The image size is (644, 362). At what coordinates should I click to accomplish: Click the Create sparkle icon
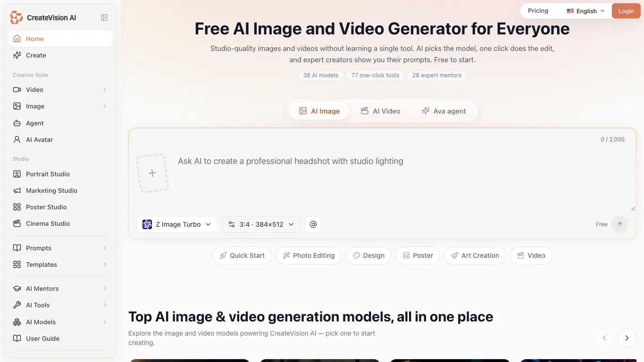(17, 55)
